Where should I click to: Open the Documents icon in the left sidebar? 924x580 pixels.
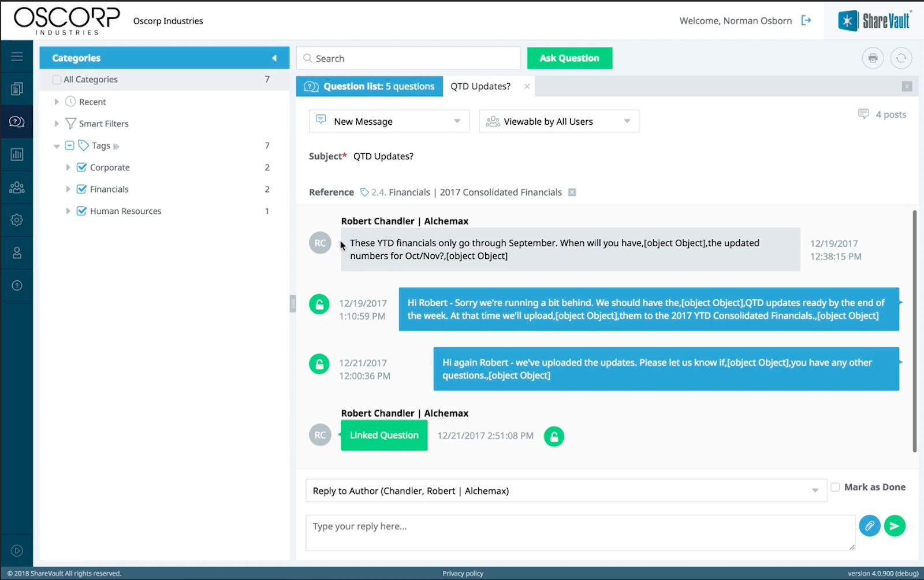pyautogui.click(x=17, y=88)
